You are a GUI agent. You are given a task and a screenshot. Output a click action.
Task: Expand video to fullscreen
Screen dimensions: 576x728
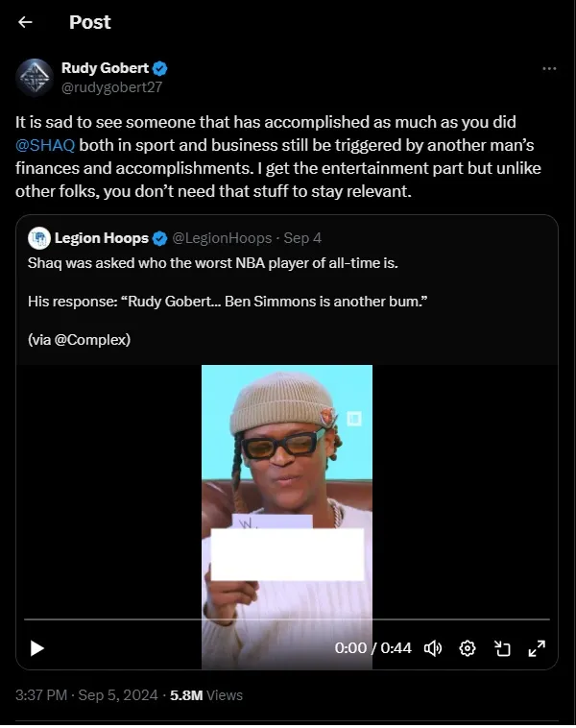[x=537, y=648]
